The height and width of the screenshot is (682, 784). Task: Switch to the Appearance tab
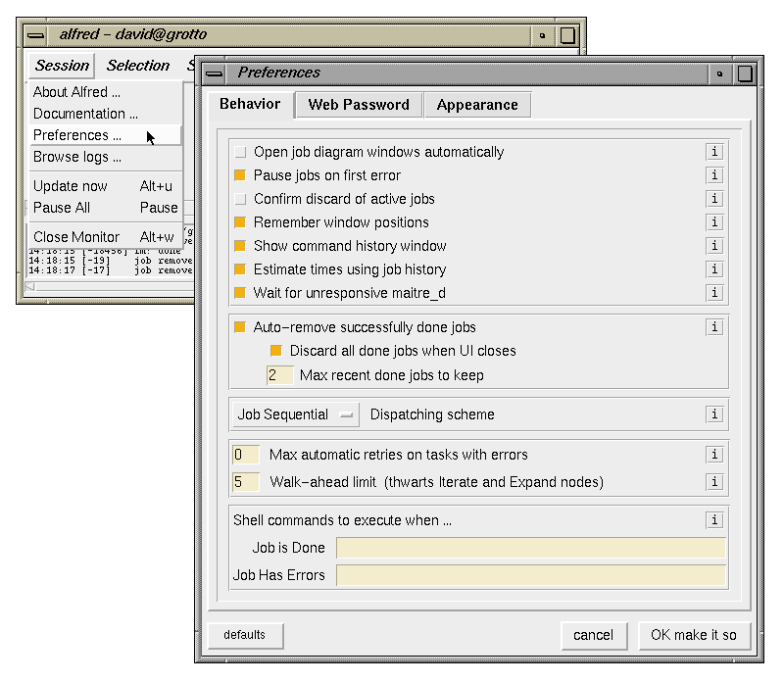click(477, 105)
